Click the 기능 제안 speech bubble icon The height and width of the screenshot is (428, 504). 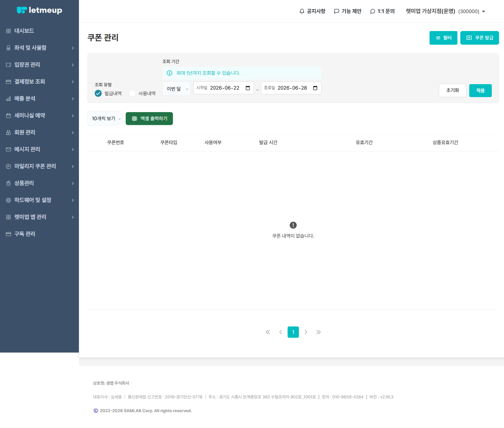(x=337, y=11)
